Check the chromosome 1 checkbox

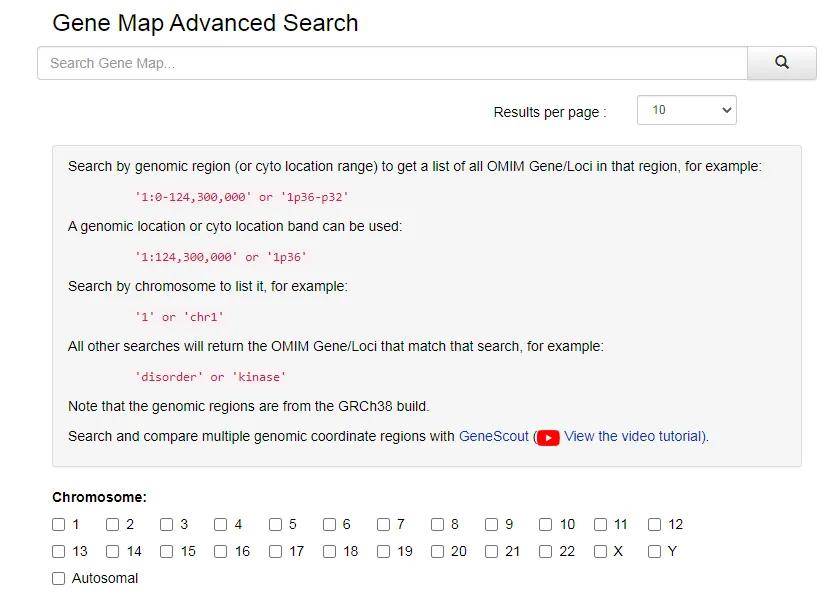click(59, 524)
